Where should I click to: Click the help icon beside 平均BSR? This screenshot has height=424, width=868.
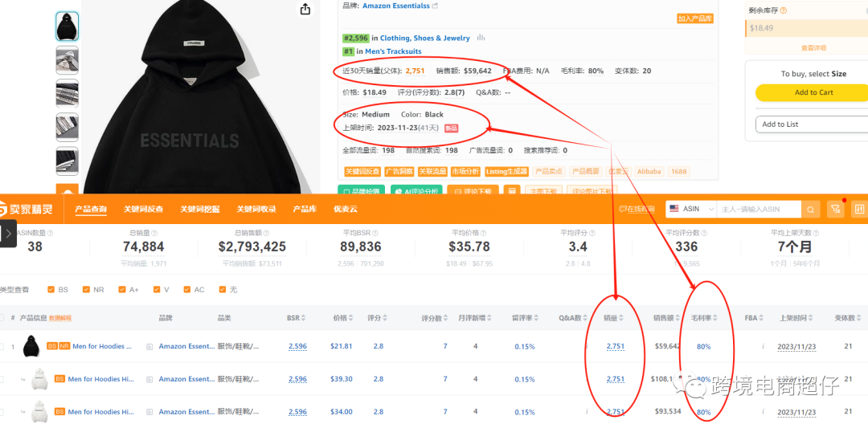click(375, 234)
